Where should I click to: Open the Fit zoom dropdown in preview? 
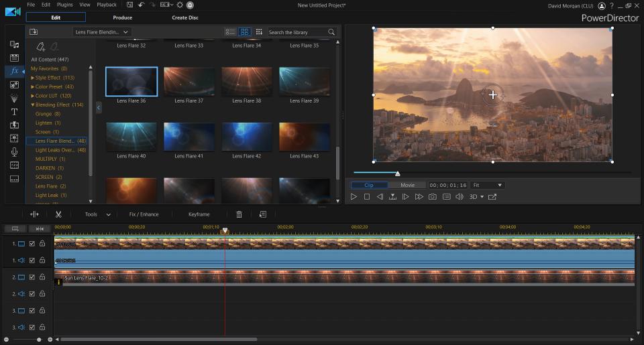pos(488,185)
